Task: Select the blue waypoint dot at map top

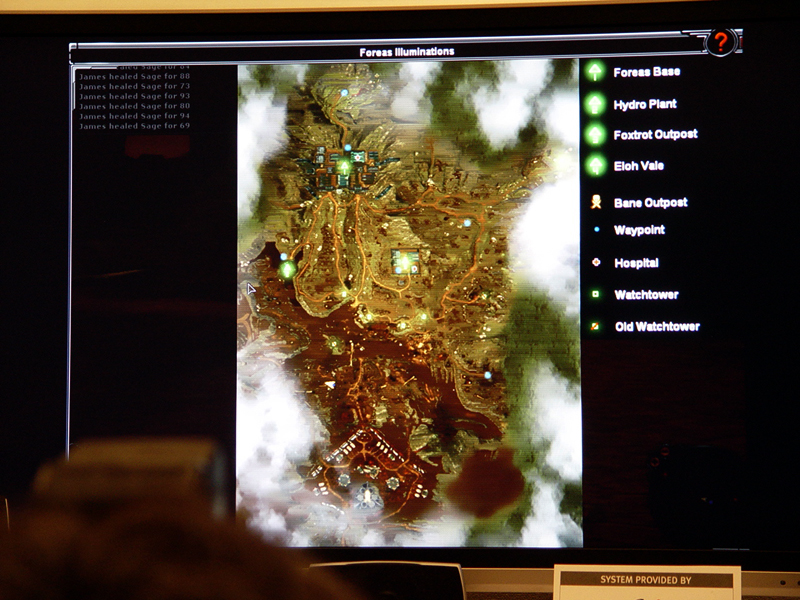Action: point(345,92)
